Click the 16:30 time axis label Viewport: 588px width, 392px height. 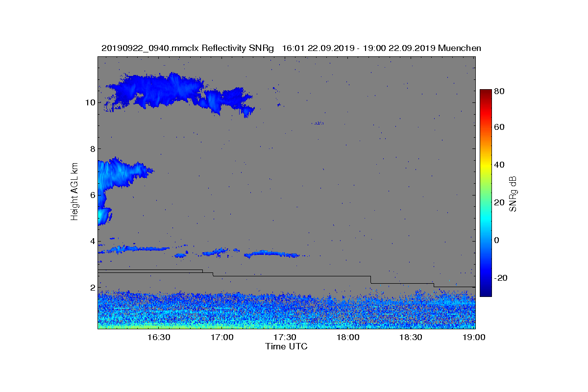[158, 337]
